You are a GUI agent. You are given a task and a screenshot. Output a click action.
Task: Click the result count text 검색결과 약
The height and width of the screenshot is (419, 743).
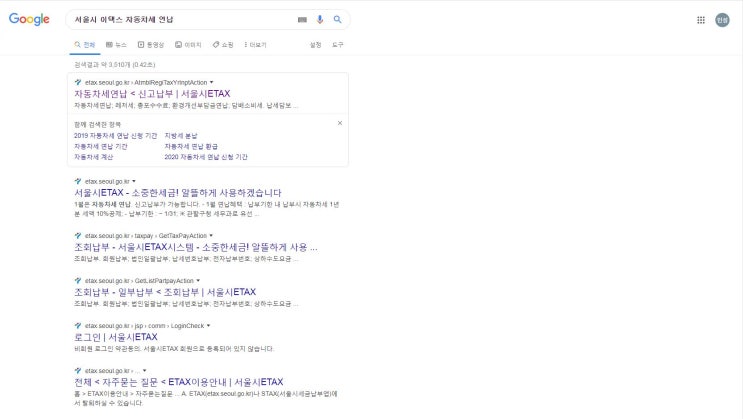[x=114, y=64]
